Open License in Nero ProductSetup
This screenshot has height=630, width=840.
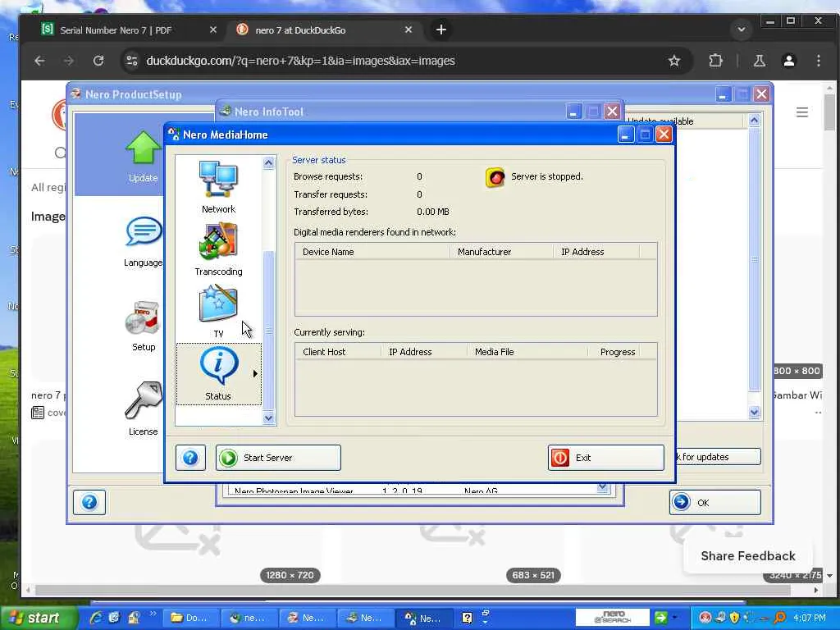[x=143, y=409]
